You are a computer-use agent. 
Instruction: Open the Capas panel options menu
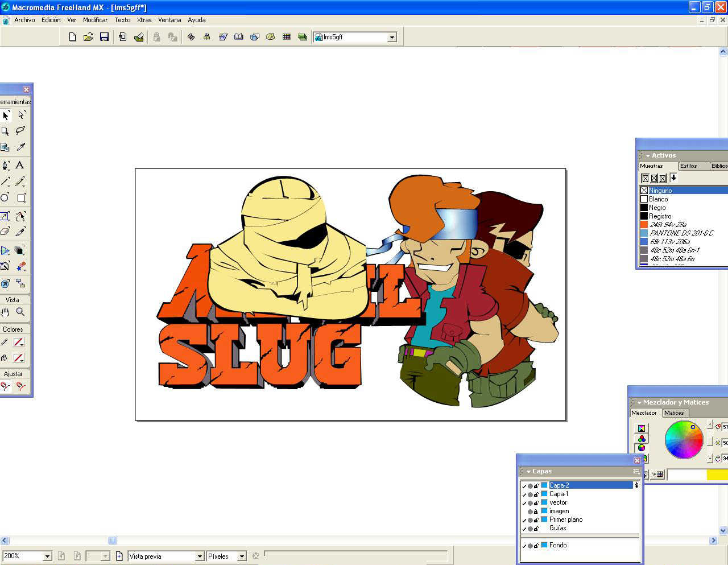(x=636, y=472)
